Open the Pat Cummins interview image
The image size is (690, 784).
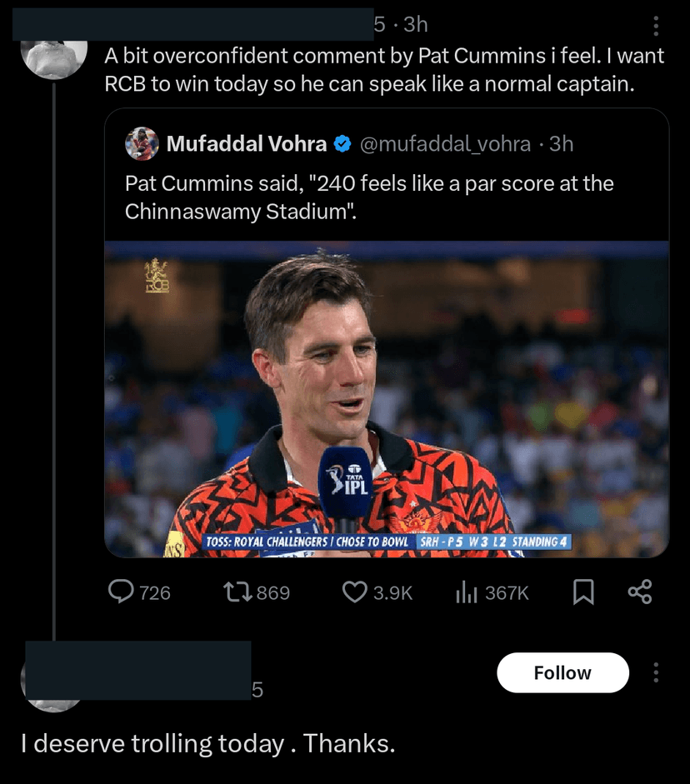[387, 400]
